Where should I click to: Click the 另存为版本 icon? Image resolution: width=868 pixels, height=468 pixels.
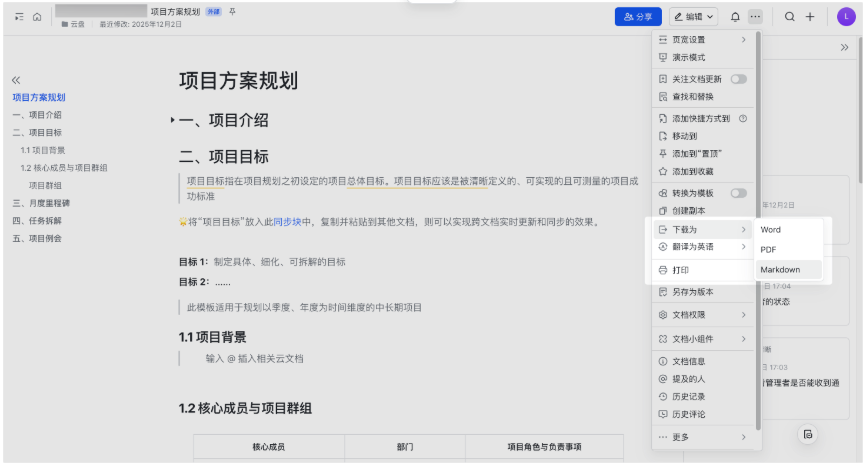pos(663,292)
